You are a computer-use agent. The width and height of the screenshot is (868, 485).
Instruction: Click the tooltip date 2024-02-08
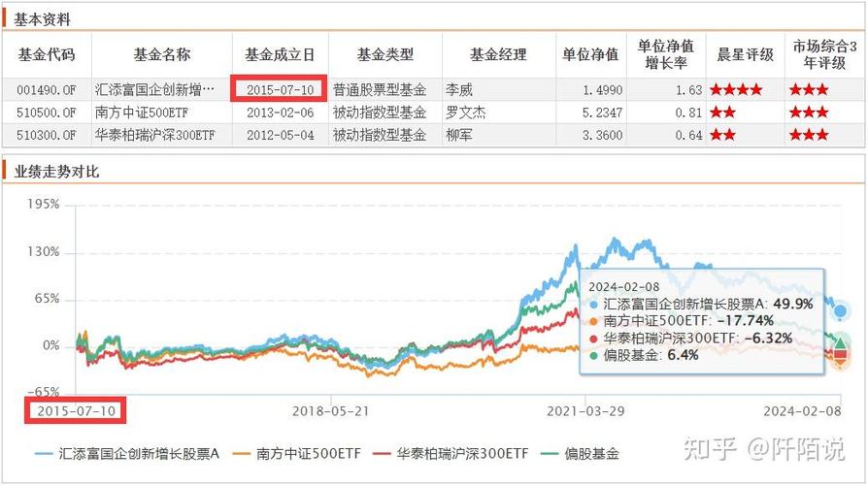(x=624, y=287)
